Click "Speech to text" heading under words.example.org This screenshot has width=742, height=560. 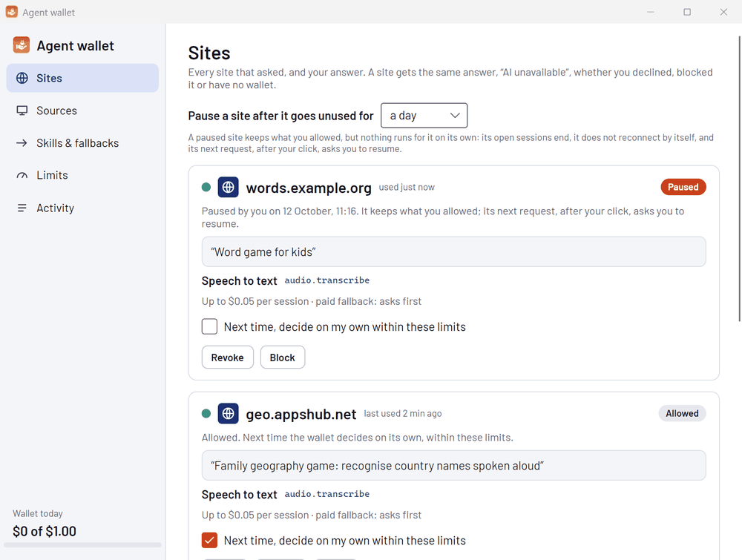pos(240,281)
